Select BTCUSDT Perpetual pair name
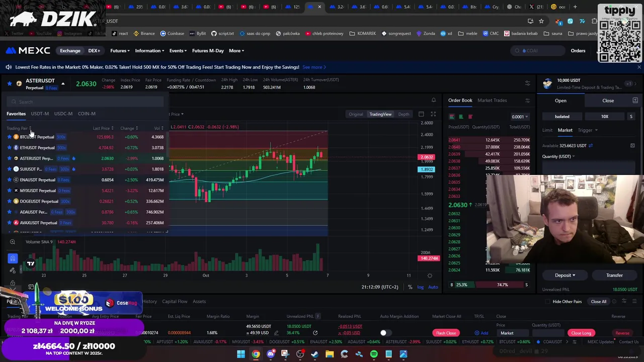The image size is (644, 362). (37, 137)
